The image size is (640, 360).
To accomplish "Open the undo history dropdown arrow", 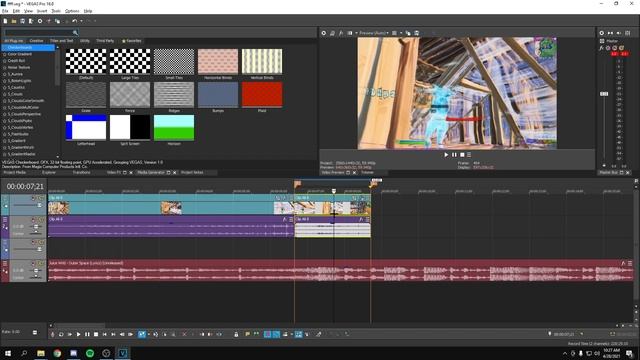I will tap(81, 21).
